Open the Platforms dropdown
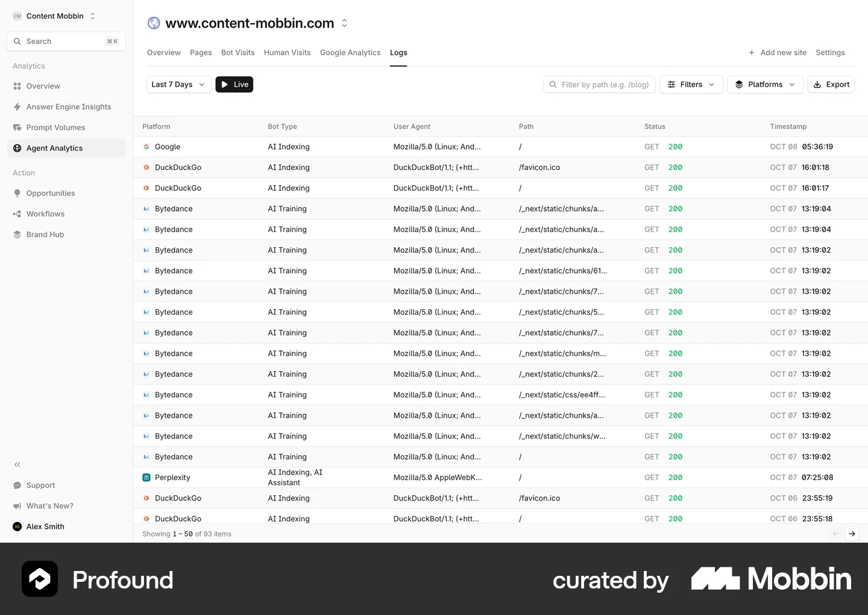This screenshot has height=615, width=868. pyautogui.click(x=766, y=84)
